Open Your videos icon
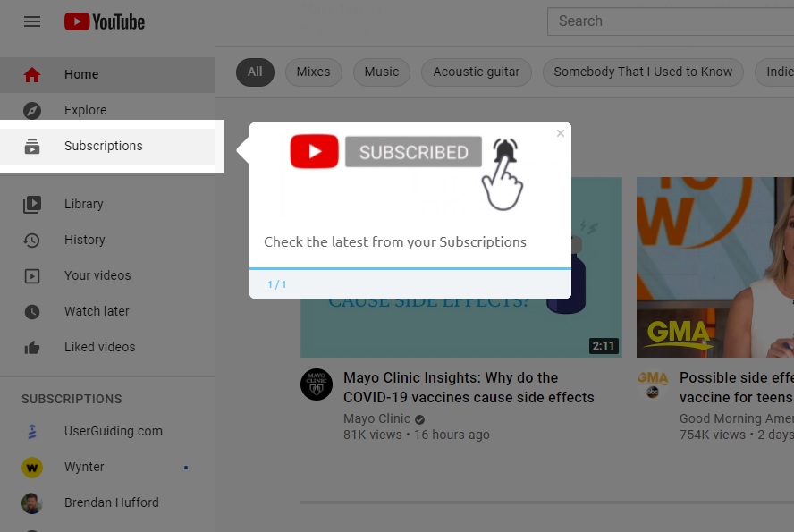Viewport: 794px width, 532px height. [x=32, y=275]
